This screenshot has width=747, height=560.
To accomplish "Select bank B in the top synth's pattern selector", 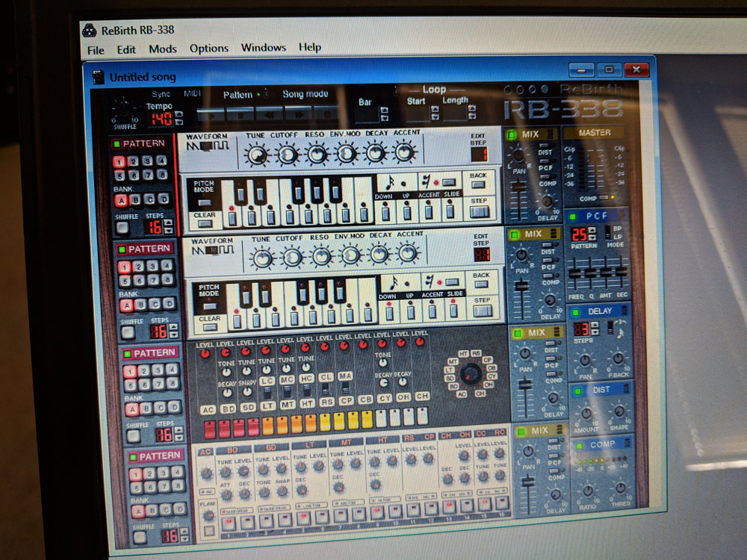I will (x=135, y=199).
